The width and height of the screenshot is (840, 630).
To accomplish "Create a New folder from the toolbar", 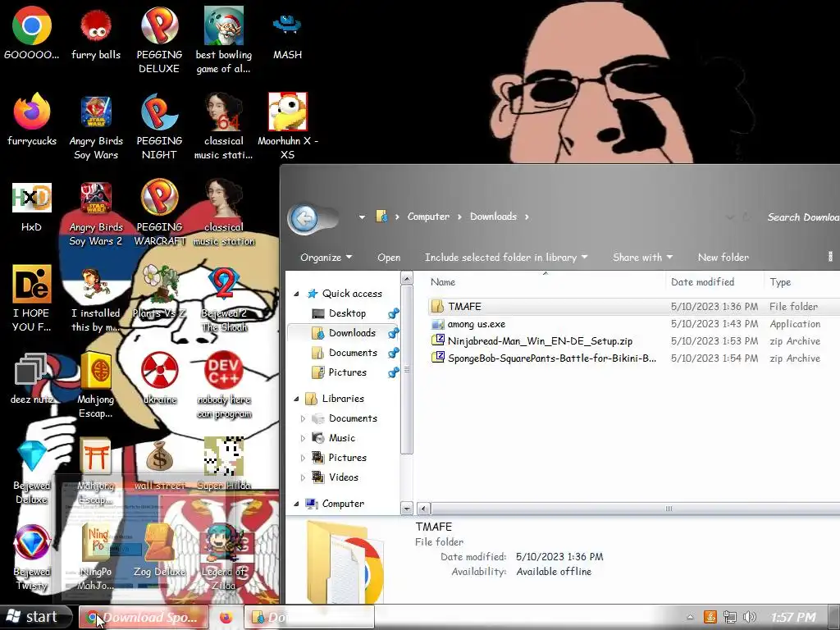I will (x=724, y=257).
